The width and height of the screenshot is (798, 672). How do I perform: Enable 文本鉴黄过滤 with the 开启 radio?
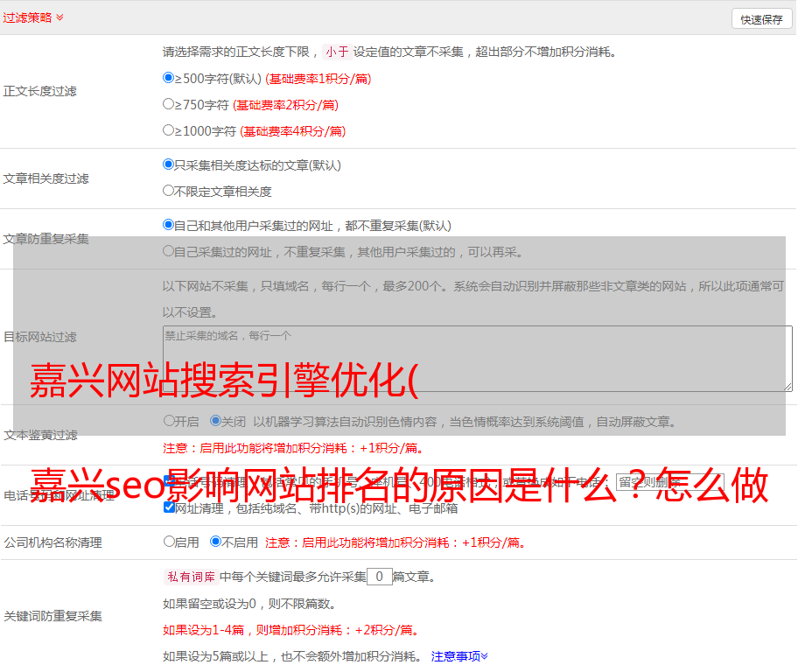[x=169, y=421]
